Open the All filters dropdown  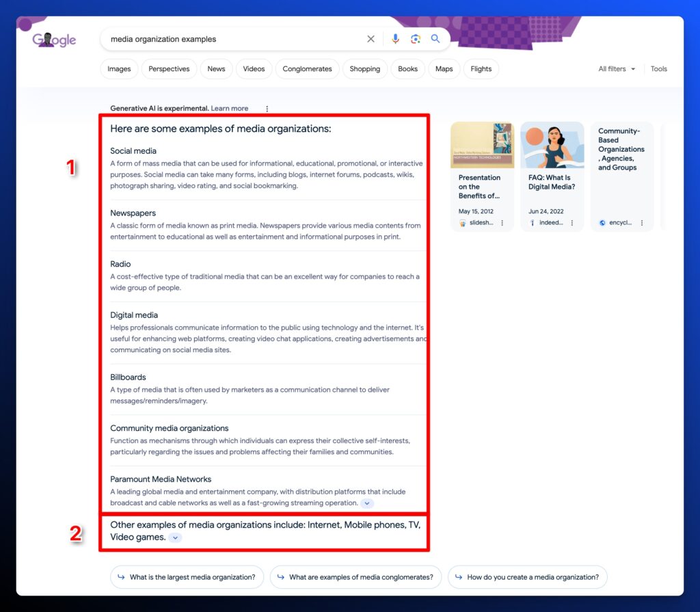point(617,69)
